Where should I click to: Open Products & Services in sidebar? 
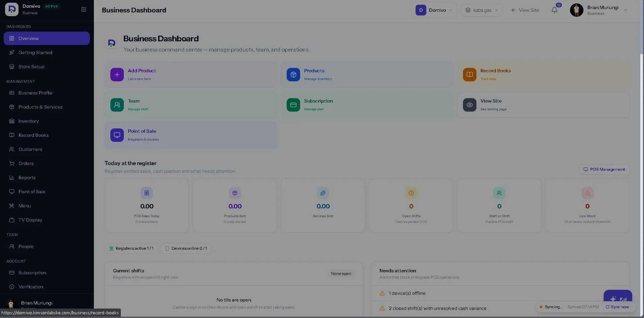47,107
